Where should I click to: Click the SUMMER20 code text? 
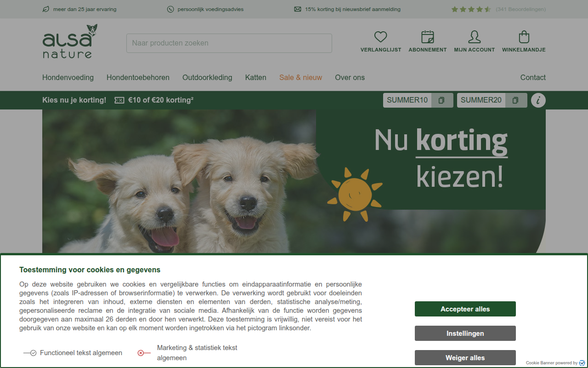point(481,100)
